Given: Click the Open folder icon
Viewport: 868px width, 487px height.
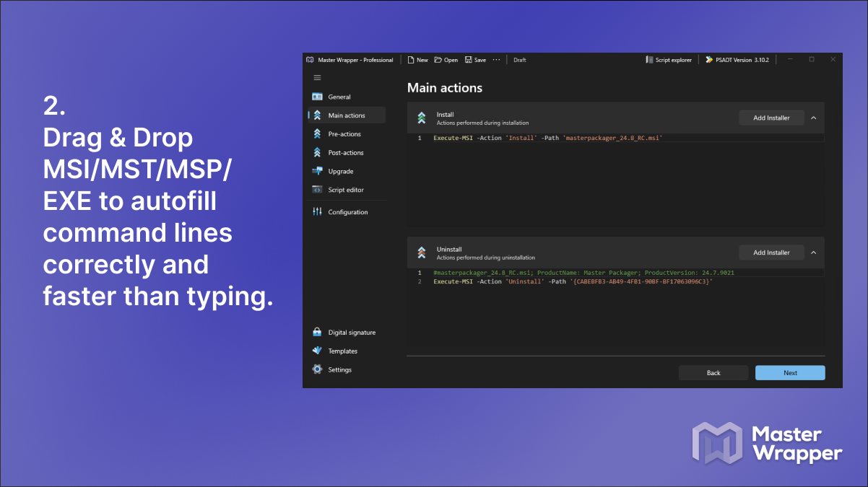Looking at the screenshot, I should (438, 60).
